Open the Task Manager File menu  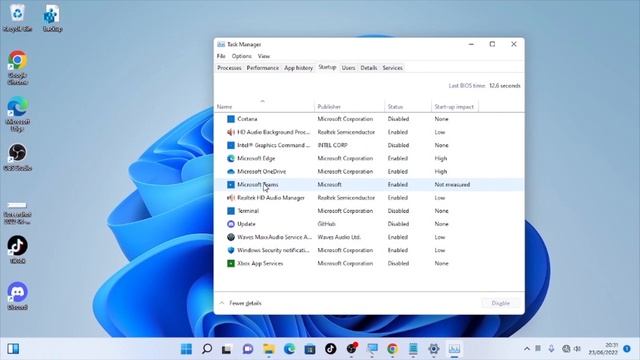[x=221, y=56]
